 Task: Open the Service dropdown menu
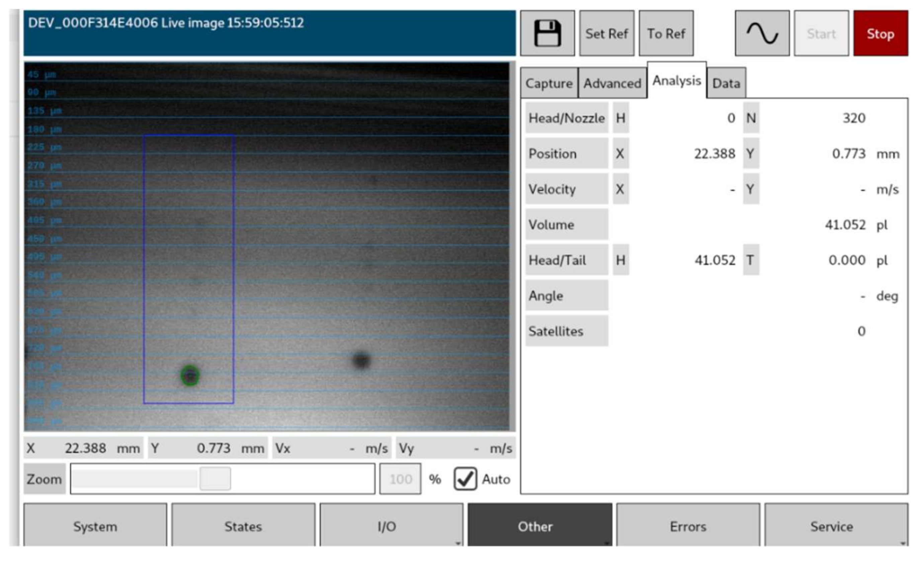tap(902, 543)
